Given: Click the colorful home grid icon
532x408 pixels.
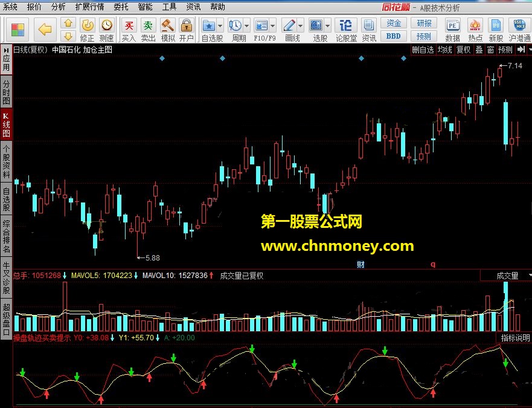Looking at the screenshot, I should tap(18, 30).
